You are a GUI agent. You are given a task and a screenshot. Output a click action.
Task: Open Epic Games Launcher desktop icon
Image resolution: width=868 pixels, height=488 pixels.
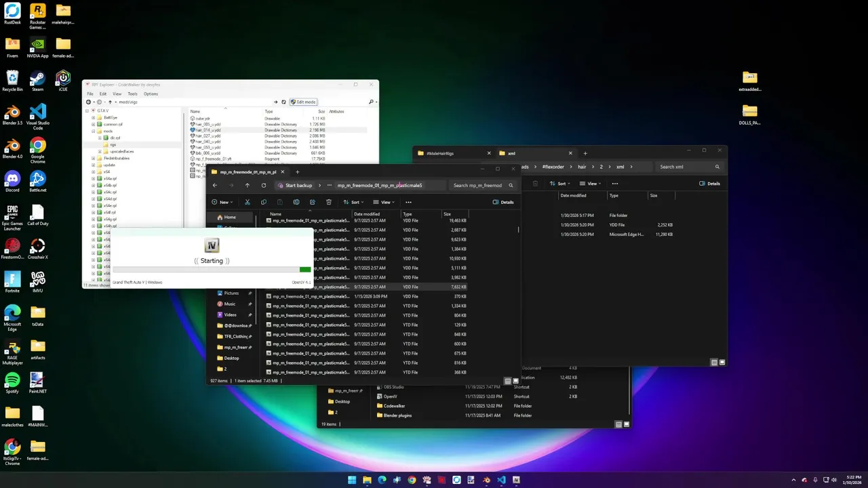pyautogui.click(x=12, y=217)
